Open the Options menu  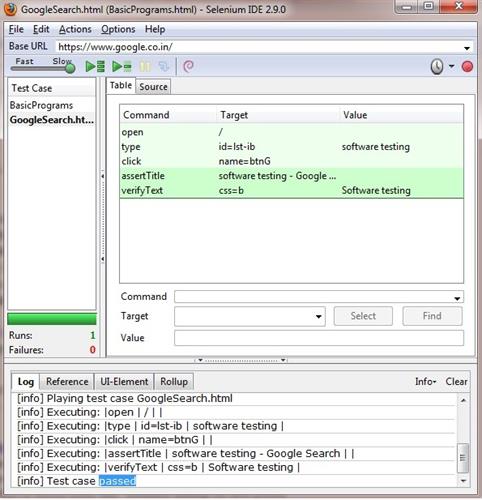click(118, 29)
